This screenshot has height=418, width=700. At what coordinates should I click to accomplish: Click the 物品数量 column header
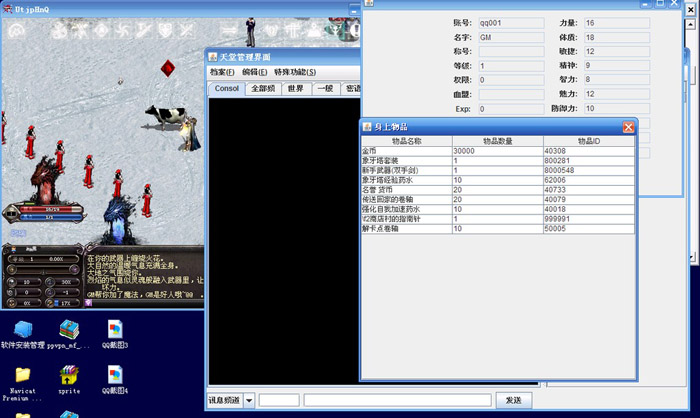pos(497,141)
